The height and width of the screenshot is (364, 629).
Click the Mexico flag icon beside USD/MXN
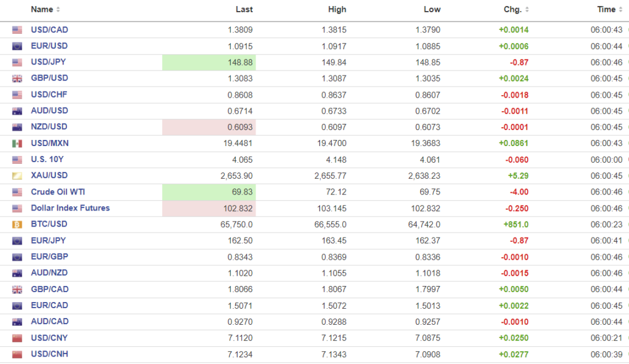pyautogui.click(x=17, y=144)
